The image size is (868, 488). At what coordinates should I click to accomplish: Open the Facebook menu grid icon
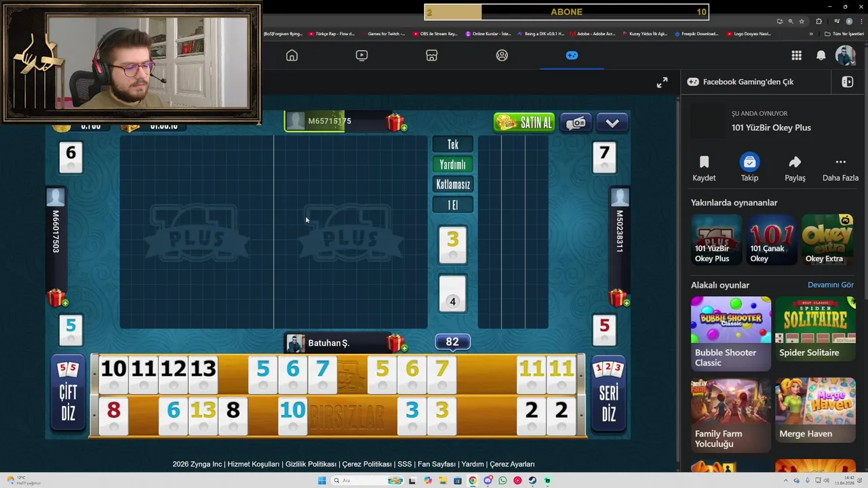tap(797, 56)
